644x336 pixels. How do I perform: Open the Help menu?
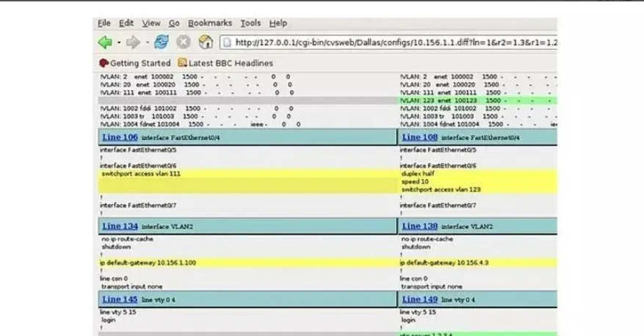coord(278,23)
